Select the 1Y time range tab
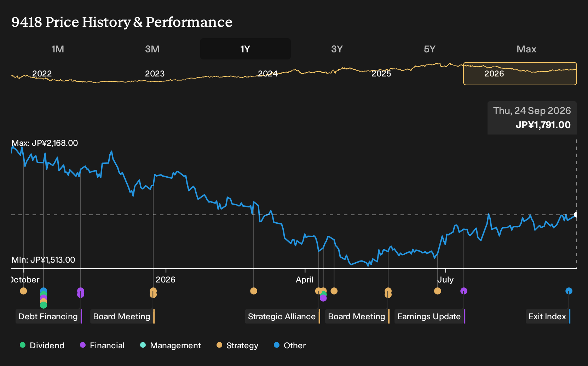This screenshot has width=588, height=366. click(245, 49)
